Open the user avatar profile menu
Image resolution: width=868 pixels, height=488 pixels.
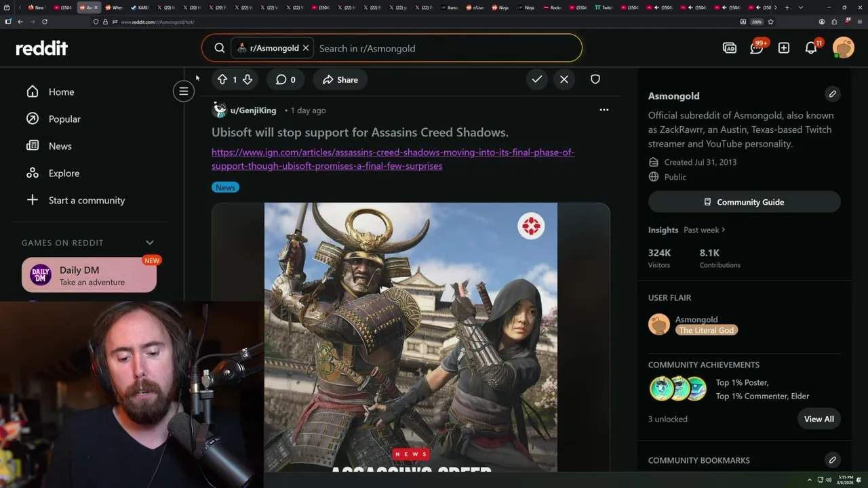pos(844,48)
